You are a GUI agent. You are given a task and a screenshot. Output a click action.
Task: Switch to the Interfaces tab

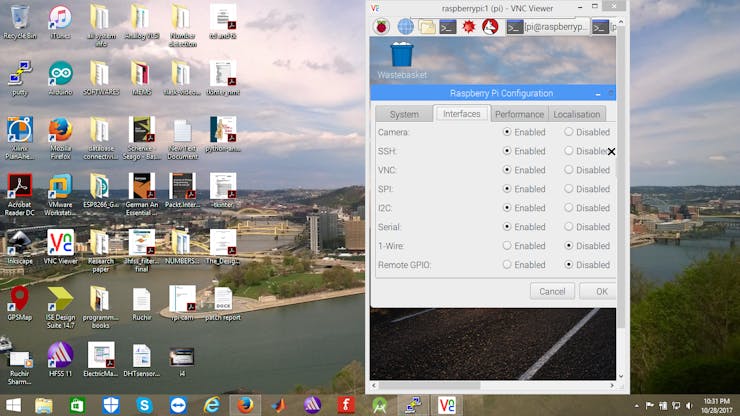pyautogui.click(x=462, y=114)
